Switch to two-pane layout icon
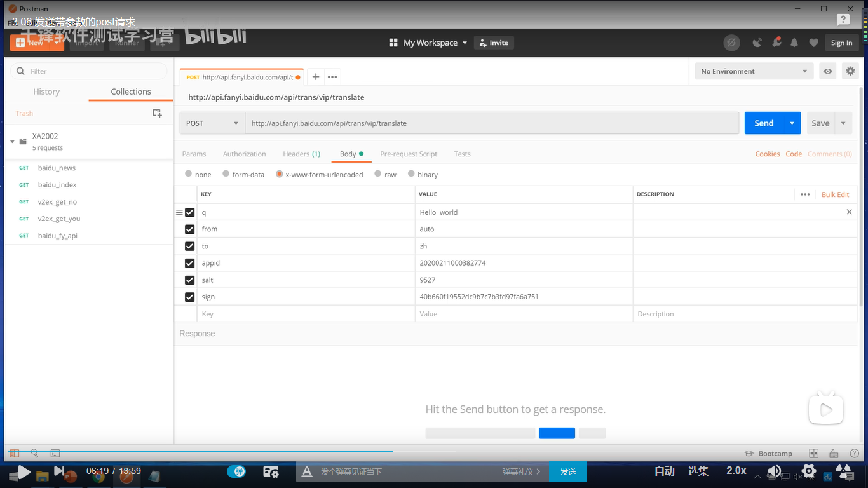868x488 pixels. 814,454
